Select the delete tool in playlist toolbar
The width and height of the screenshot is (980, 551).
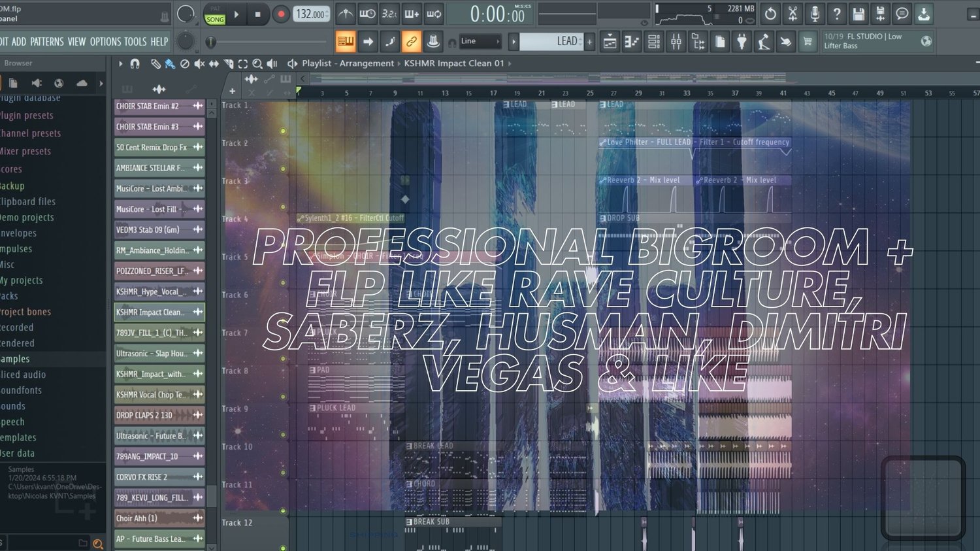[185, 63]
